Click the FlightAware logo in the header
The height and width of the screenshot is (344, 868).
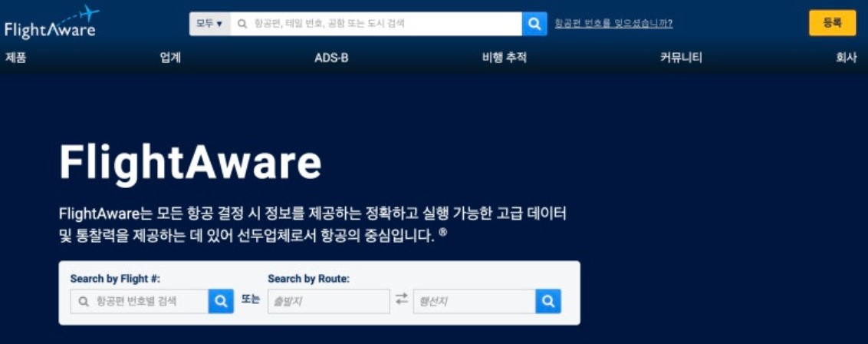point(51,22)
